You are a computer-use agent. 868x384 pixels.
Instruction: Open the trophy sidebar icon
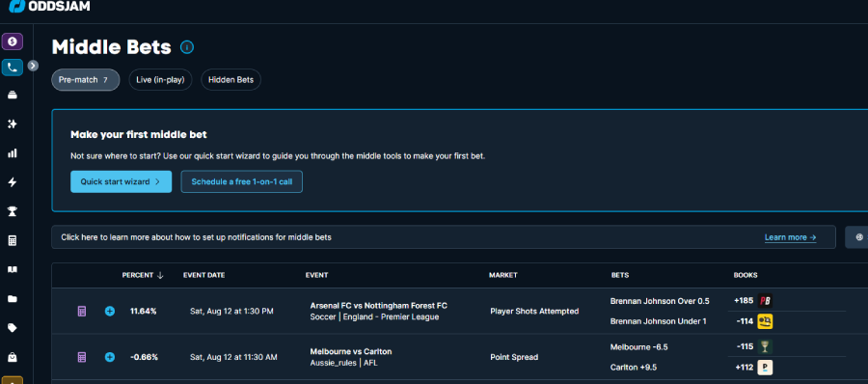pos(13,211)
